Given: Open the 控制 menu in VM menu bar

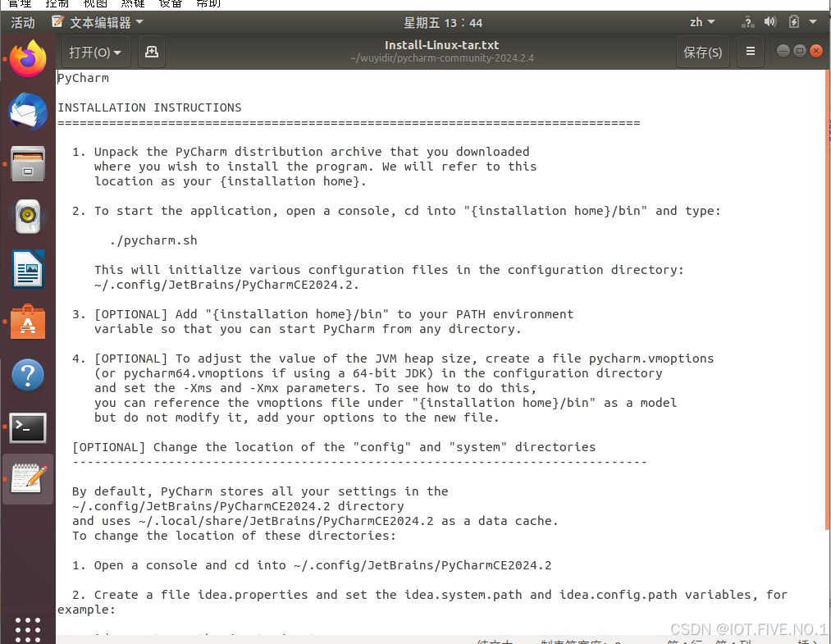Looking at the screenshot, I should click(x=57, y=4).
